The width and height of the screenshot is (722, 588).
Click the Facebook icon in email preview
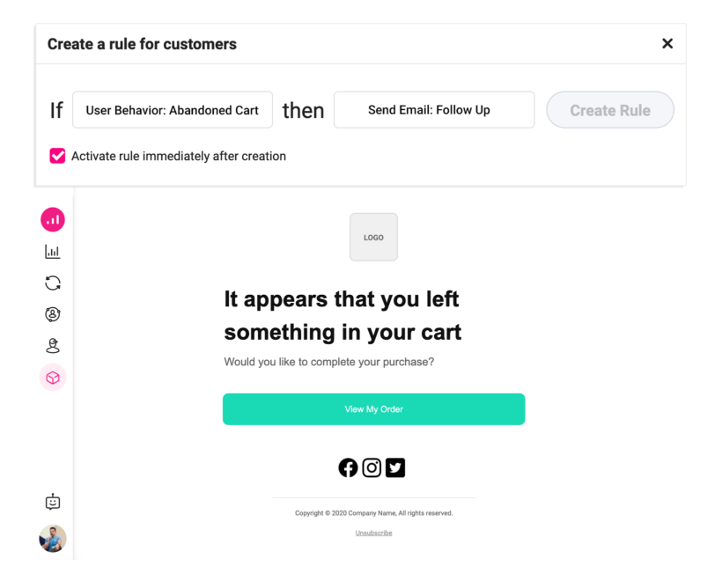(349, 467)
